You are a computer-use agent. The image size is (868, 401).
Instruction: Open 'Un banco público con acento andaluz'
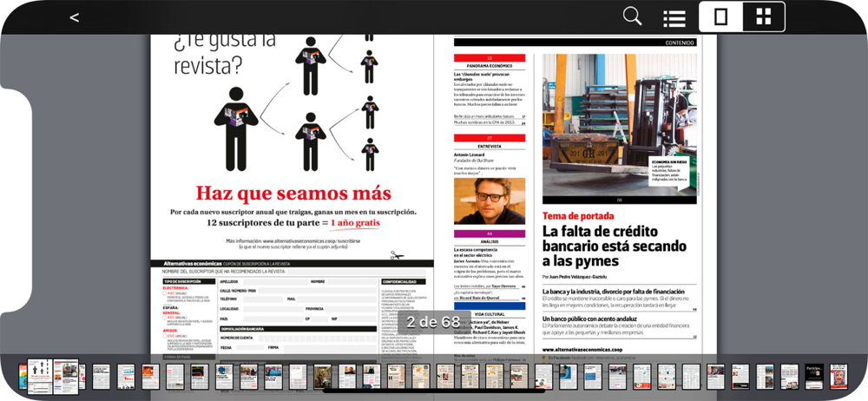coord(589,319)
